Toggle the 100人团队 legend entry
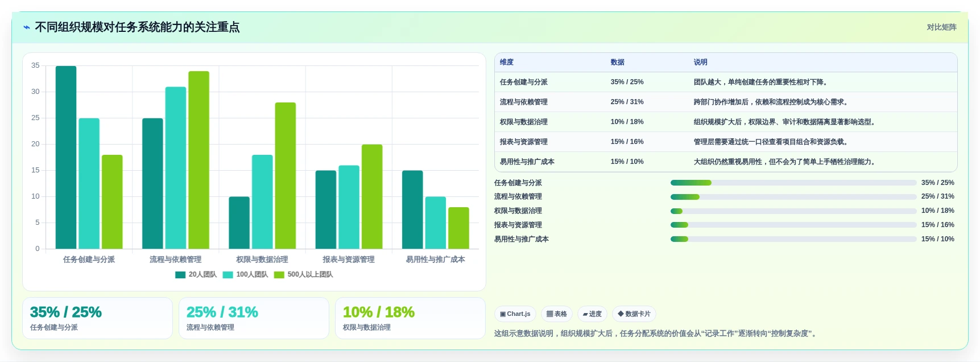The height and width of the screenshot is (362, 980). 245,274
